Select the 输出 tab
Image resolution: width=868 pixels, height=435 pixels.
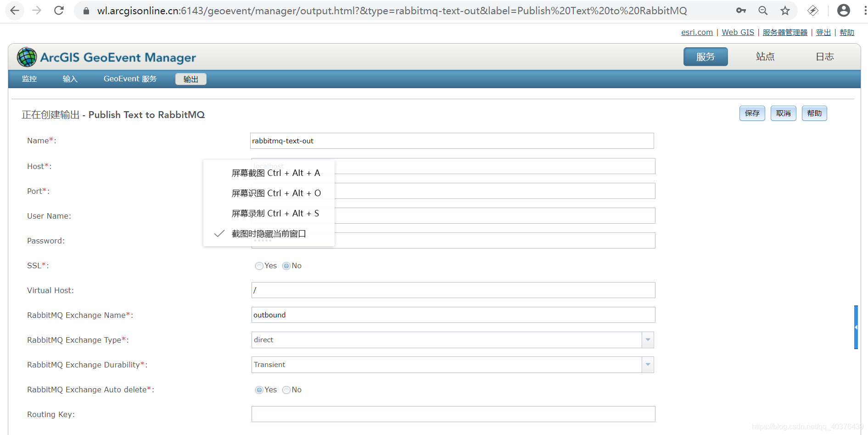[x=190, y=79]
